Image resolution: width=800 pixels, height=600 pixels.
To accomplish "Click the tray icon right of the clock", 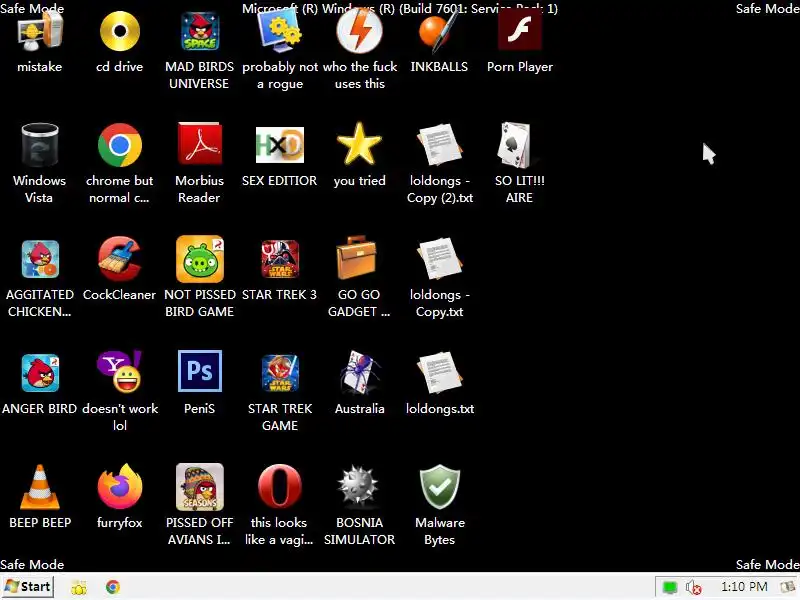I will point(788,587).
